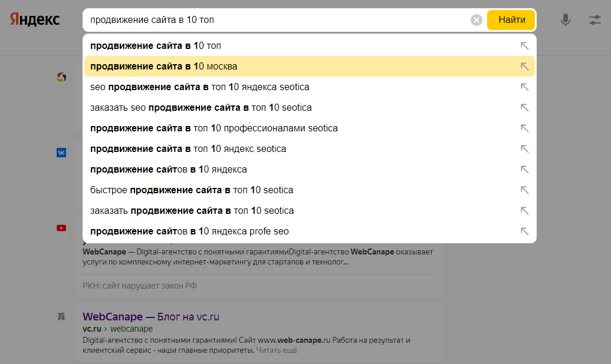Click fill arrow for "seo продвижение сайта в топ 10 яндекса seotica"

pos(524,87)
